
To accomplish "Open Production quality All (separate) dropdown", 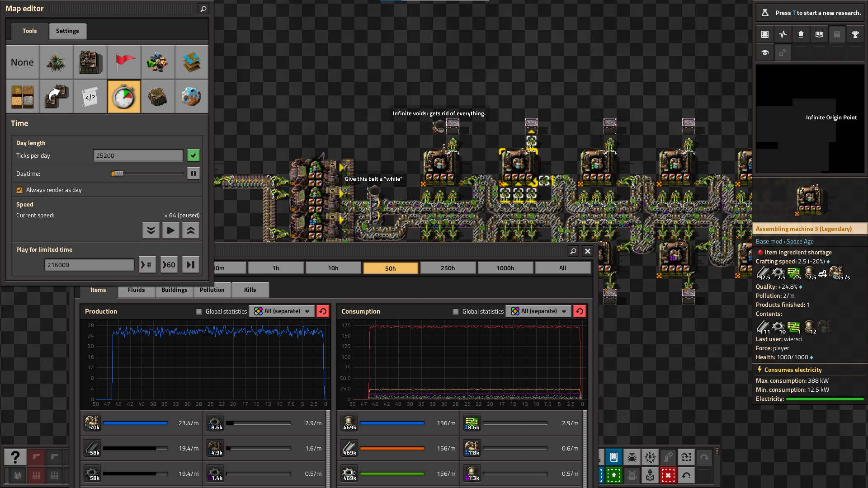I will click(x=282, y=311).
